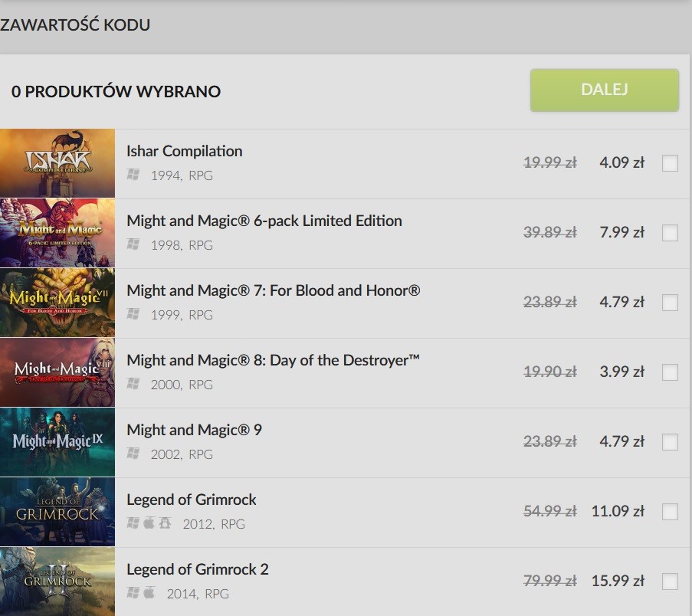Viewport: 692px width, 616px height.
Task: Click the Might and Magic 8 cover image
Action: click(57, 372)
